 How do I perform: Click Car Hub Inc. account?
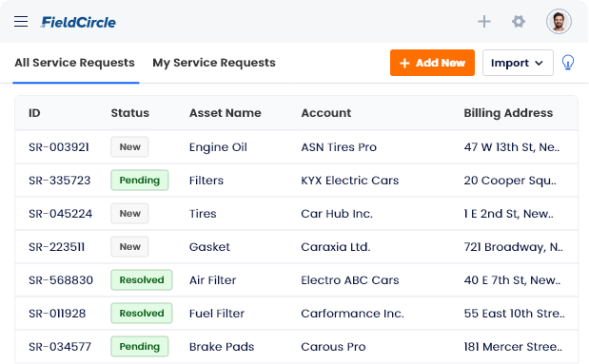pyautogui.click(x=337, y=214)
